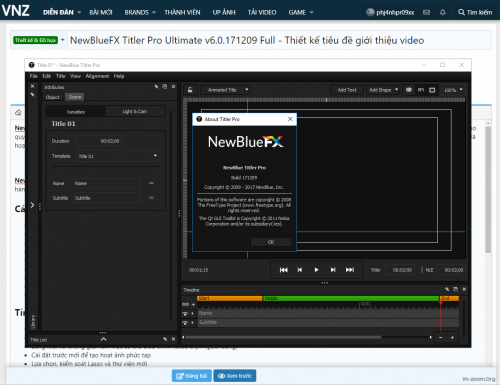Open the Alignment menu in Titler Pro
This screenshot has width=500, height=386.
[x=97, y=76]
